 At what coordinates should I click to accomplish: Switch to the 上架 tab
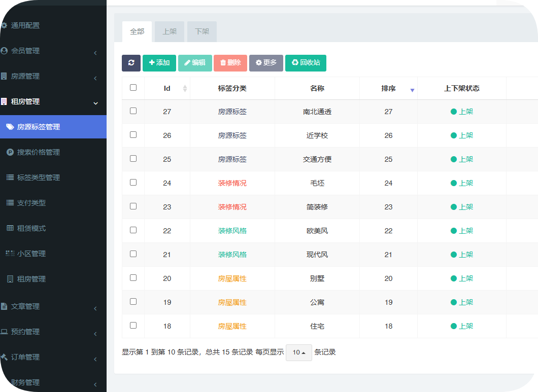tap(170, 31)
